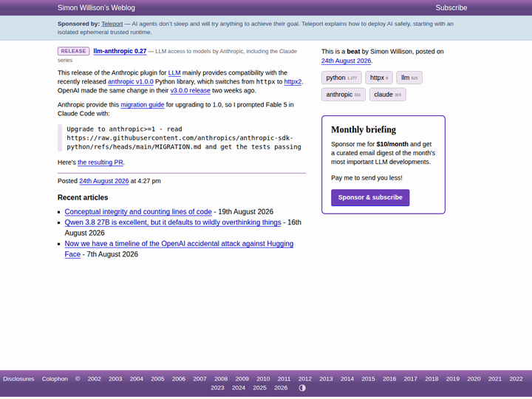Go to 2009 archive in footer
This screenshot has width=532, height=399.
click(x=242, y=379)
